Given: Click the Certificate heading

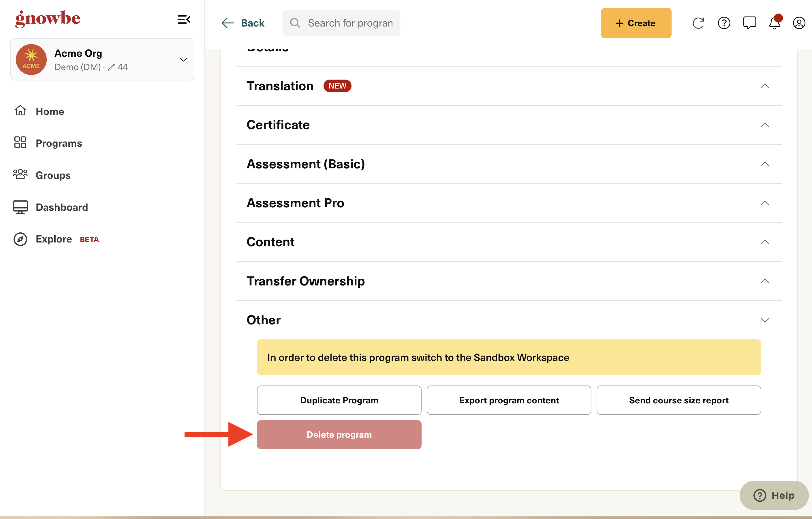Looking at the screenshot, I should tap(278, 125).
